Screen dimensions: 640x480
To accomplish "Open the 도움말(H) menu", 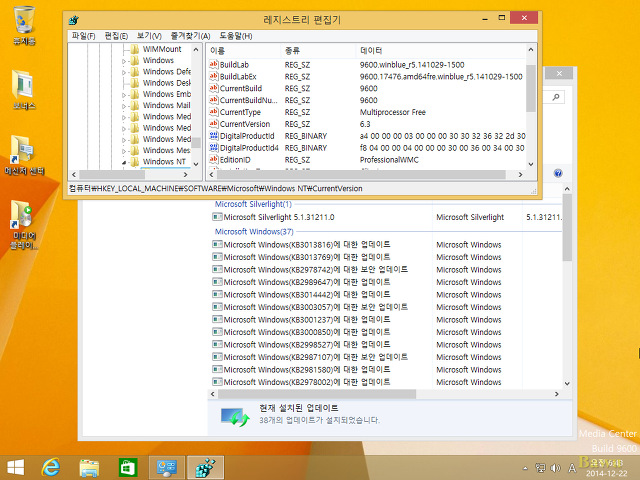I will pyautogui.click(x=236, y=36).
